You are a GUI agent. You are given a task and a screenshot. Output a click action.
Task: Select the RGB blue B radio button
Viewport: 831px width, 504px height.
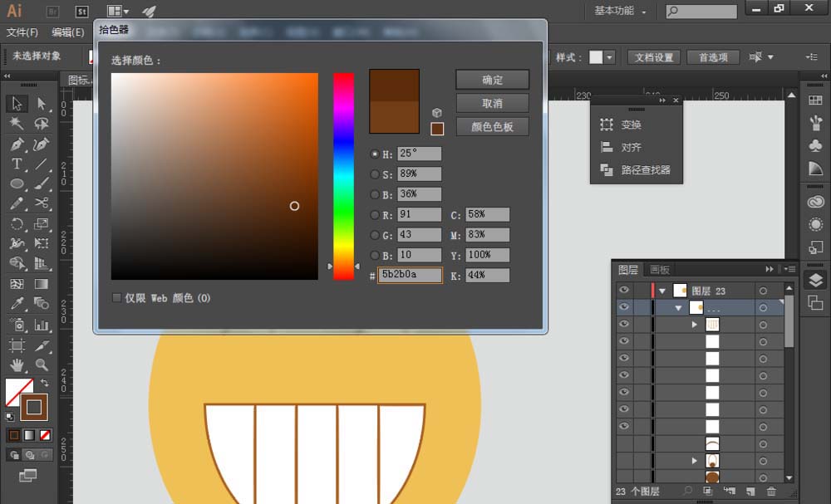click(x=375, y=255)
